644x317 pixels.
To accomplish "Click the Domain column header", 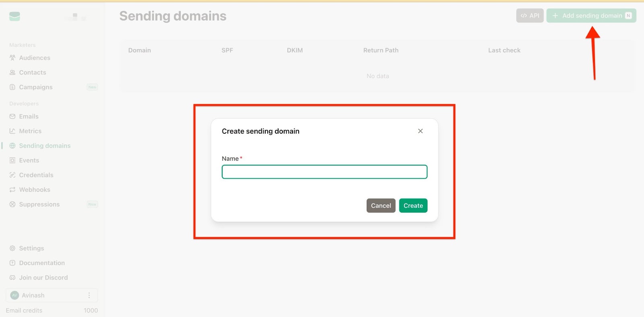I will pyautogui.click(x=140, y=50).
